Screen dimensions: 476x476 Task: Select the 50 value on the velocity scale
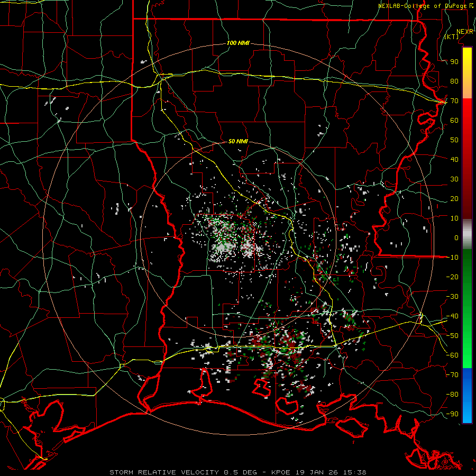coord(454,140)
